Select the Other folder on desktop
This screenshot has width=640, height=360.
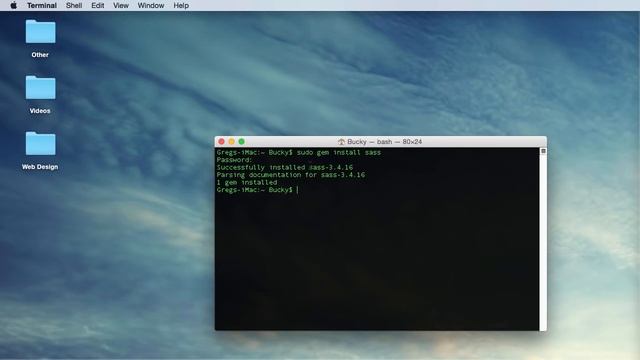40,31
